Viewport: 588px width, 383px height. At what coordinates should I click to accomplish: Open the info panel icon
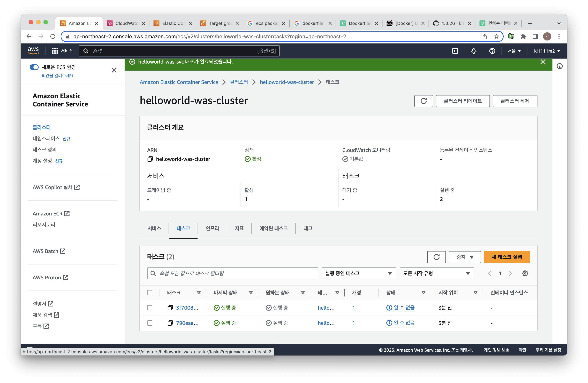point(560,66)
